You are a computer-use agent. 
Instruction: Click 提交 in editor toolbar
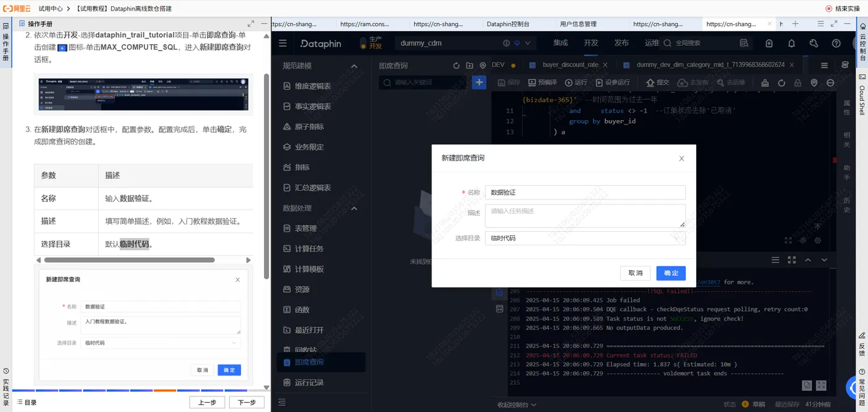click(x=658, y=82)
